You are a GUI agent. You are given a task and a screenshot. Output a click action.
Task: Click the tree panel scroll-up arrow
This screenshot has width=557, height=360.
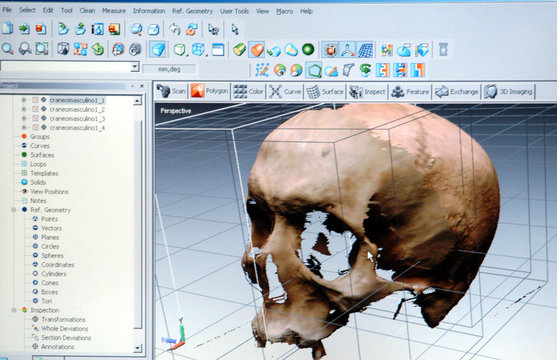[x=137, y=101]
